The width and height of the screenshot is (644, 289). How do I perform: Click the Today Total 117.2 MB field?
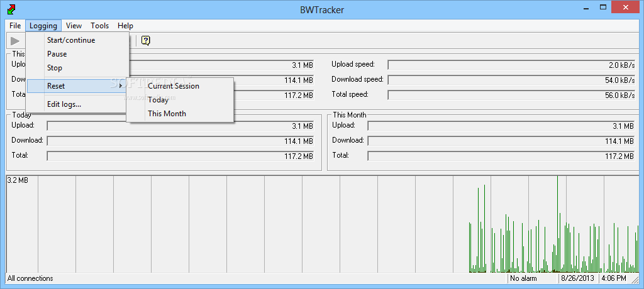[x=180, y=156]
